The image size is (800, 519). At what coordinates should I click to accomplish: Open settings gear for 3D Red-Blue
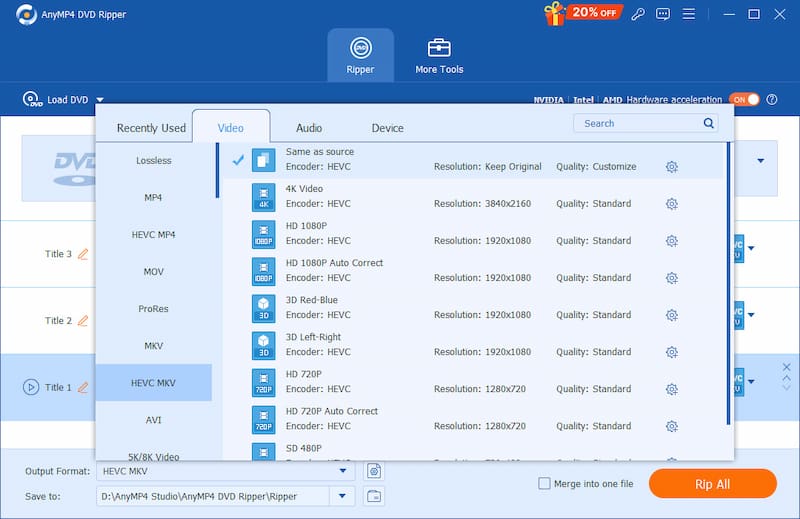pyautogui.click(x=671, y=315)
